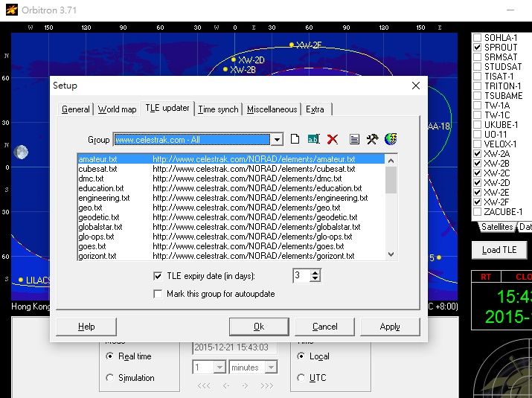
Task: Open the Group dropdown list
Action: tap(277, 139)
